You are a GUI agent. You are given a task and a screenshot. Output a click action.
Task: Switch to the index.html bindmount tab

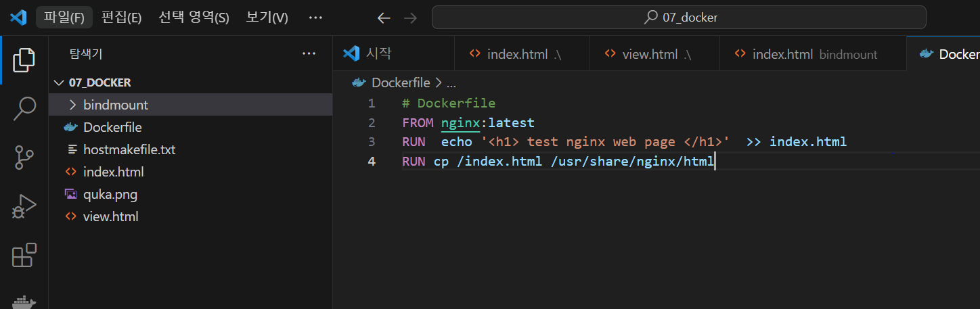click(812, 53)
